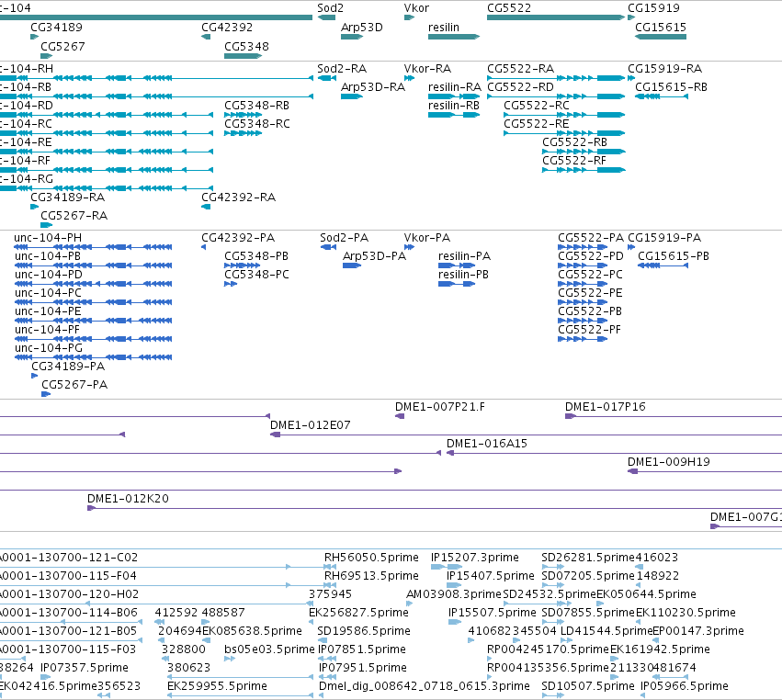Select the DME1-007P21.F BAC label
Screen dimensions: 782x700
[x=440, y=407]
